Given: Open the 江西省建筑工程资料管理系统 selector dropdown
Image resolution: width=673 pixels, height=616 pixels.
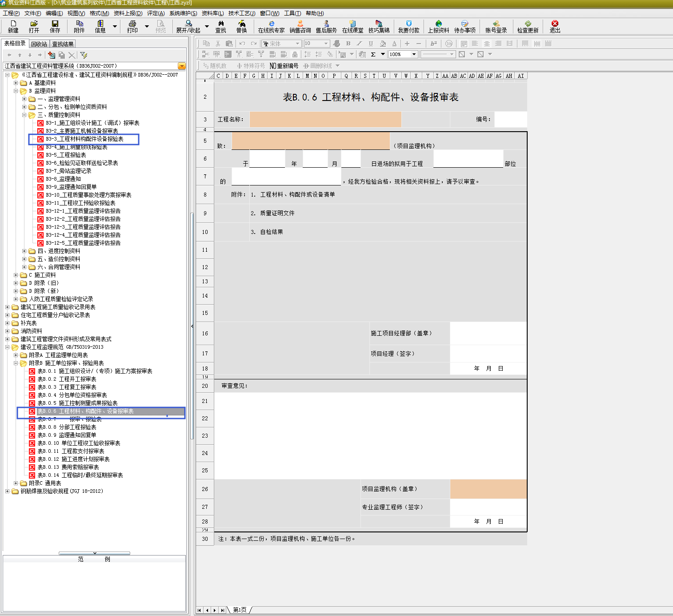Looking at the screenshot, I should [182, 66].
